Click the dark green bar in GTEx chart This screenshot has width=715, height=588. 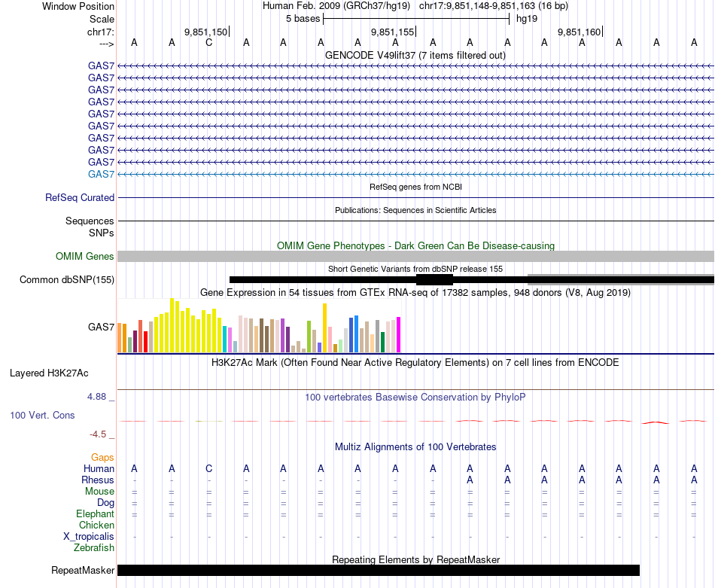382,342
